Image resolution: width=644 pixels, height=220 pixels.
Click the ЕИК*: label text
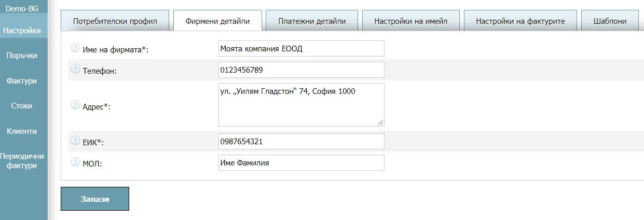tap(94, 142)
